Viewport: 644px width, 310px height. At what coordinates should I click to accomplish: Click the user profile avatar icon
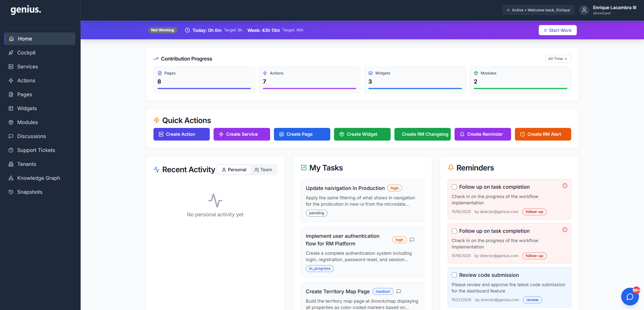[x=584, y=10]
